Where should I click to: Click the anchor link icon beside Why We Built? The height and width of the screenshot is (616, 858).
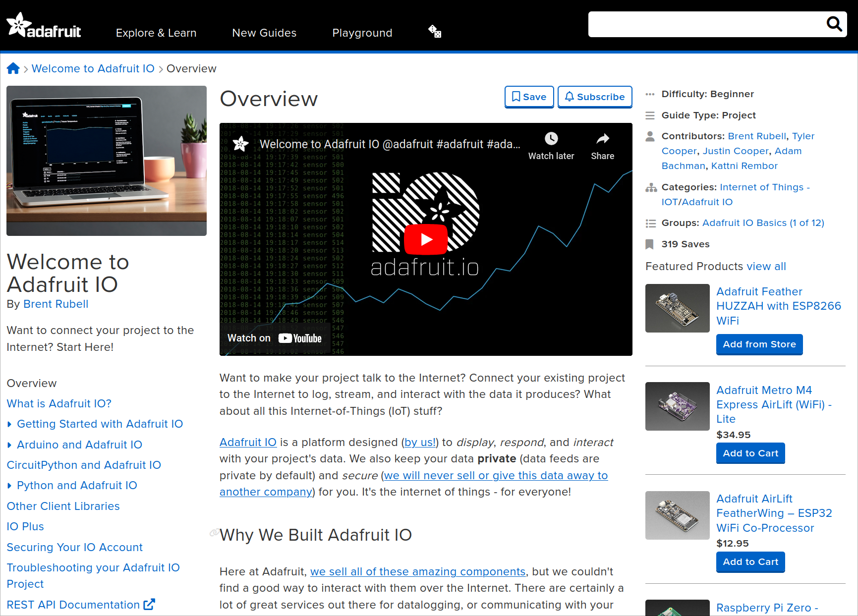pyautogui.click(x=214, y=533)
